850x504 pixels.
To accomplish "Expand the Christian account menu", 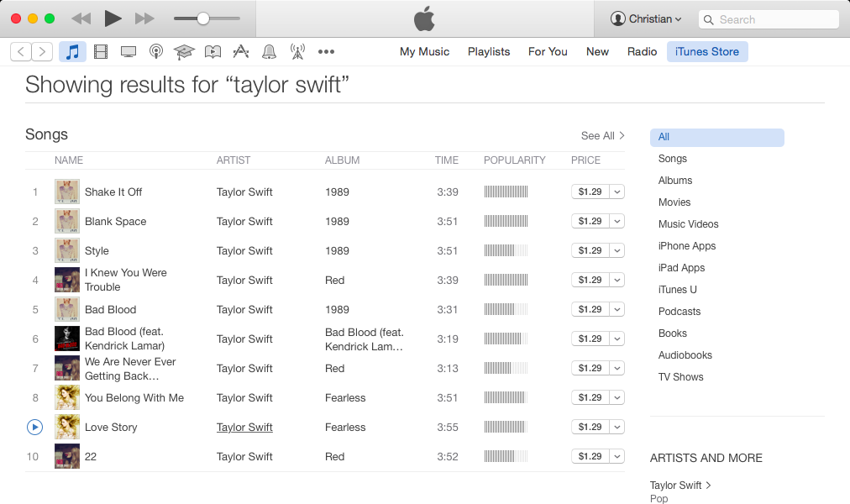I will (646, 18).
